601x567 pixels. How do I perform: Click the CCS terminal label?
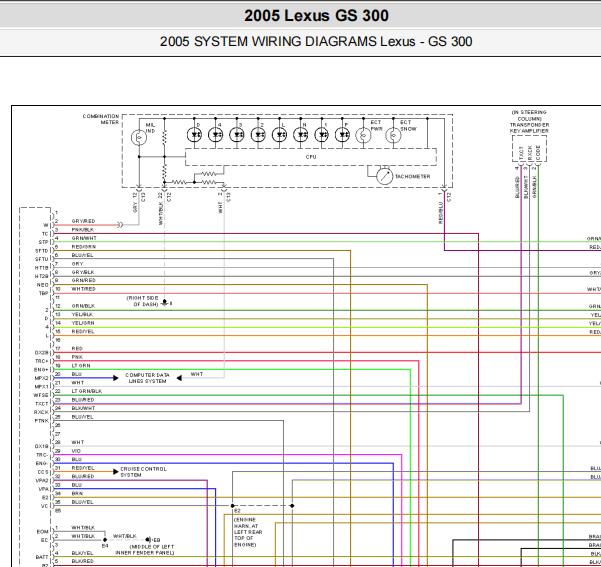43,472
